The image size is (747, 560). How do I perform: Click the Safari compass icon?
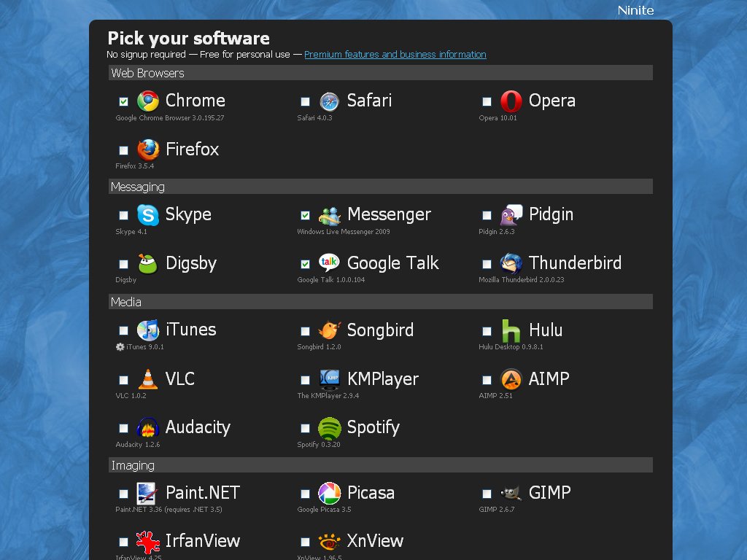point(329,101)
